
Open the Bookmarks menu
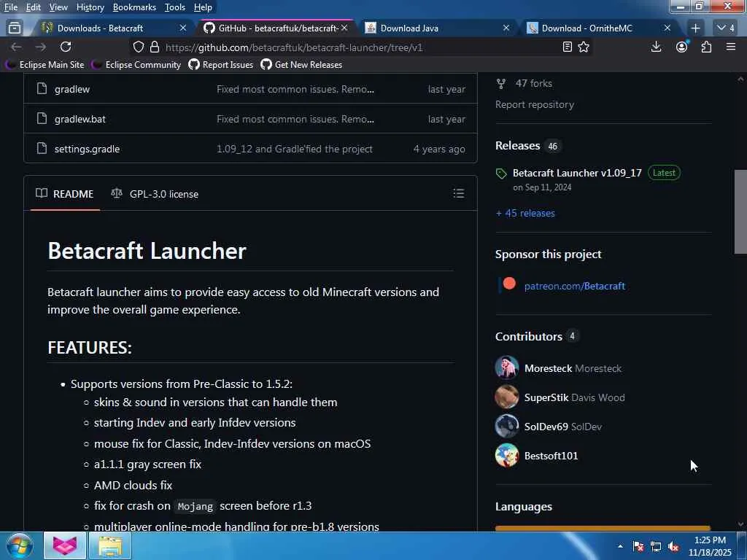tap(134, 7)
